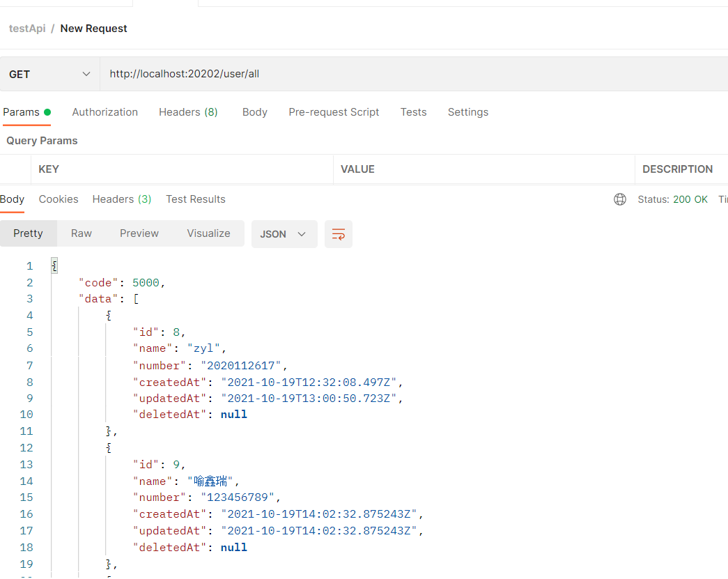This screenshot has width=728, height=579.
Task: Select the Visualize response view
Action: (x=208, y=233)
